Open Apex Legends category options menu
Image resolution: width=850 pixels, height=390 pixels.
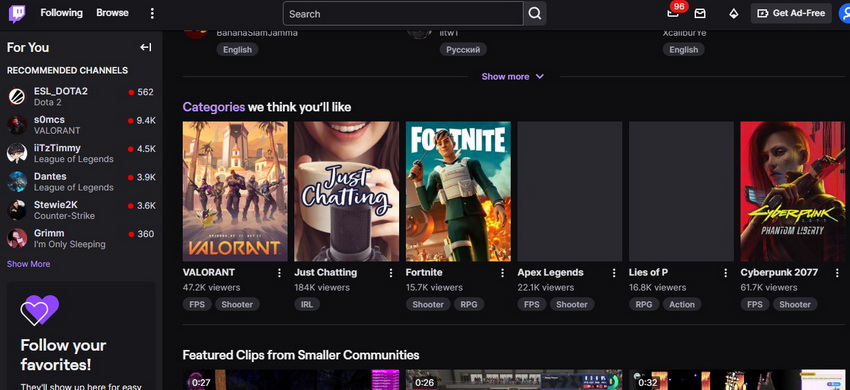pos(614,273)
